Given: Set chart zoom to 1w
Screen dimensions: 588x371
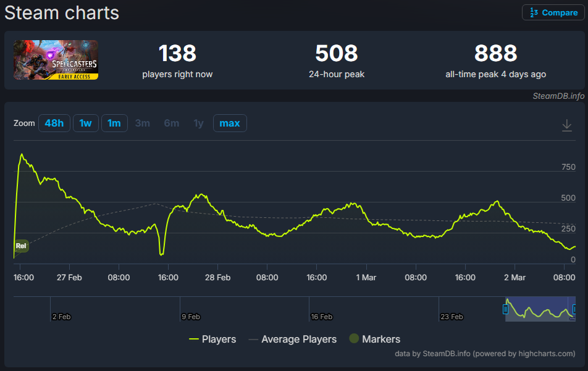Looking at the screenshot, I should tap(85, 123).
